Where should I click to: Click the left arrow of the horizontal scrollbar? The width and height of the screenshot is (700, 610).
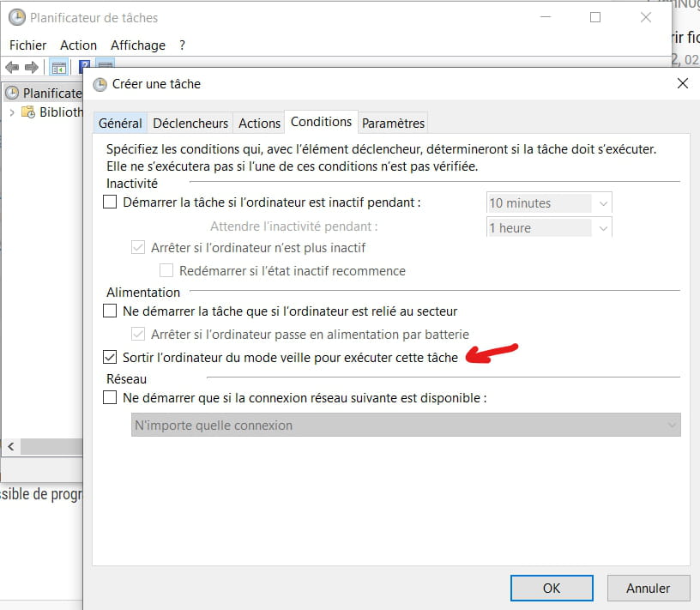tap(9, 446)
